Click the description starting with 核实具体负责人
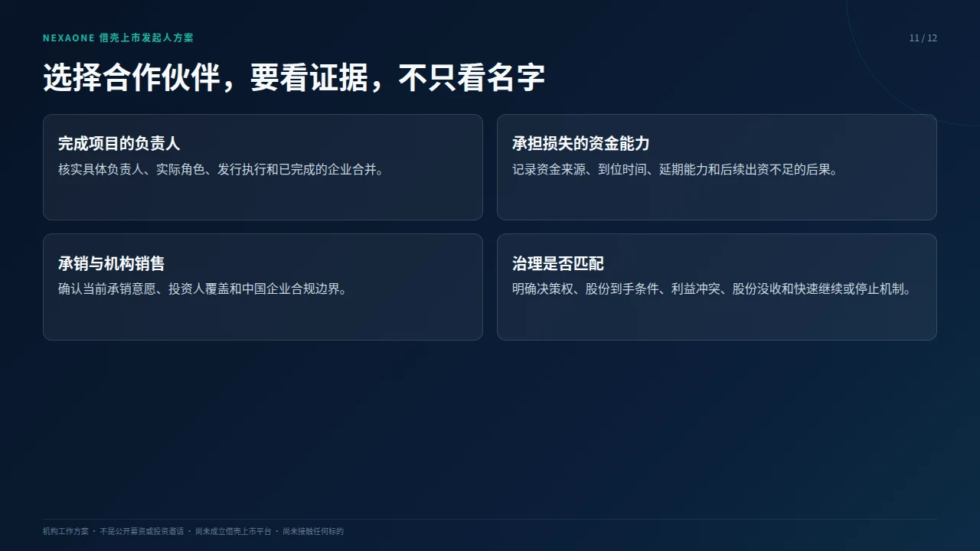980x551 pixels. coord(221,170)
